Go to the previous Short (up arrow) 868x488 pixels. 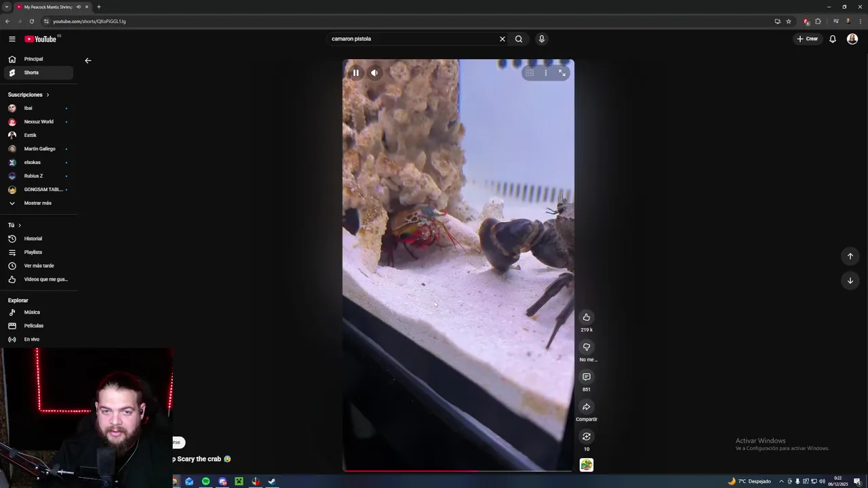coord(850,256)
